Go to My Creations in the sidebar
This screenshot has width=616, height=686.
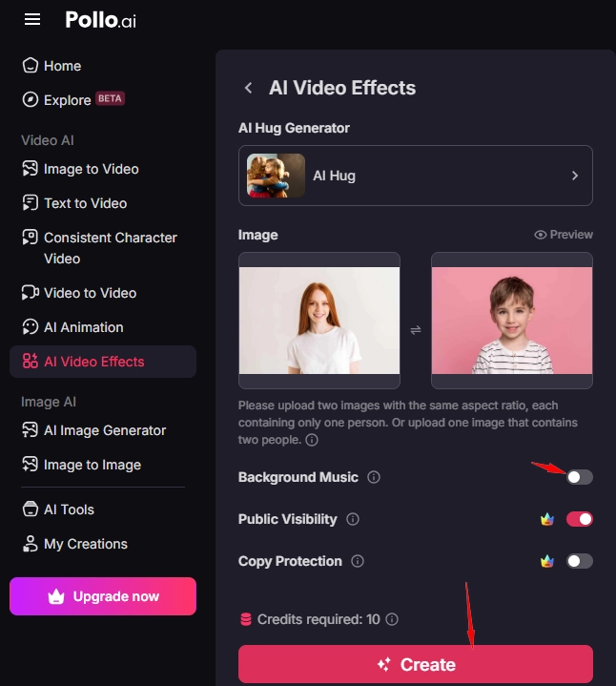(85, 544)
